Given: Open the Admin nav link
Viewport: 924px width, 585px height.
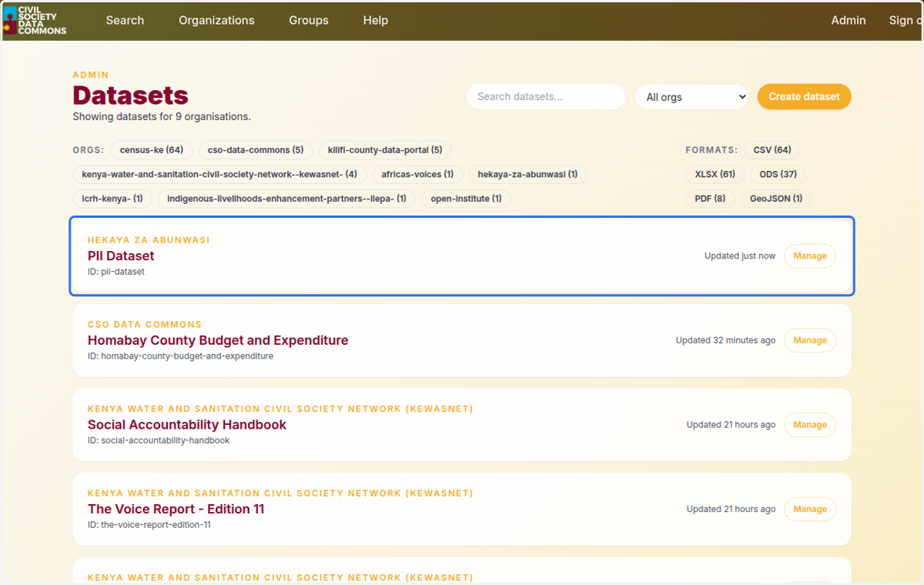Looking at the screenshot, I should point(849,21).
